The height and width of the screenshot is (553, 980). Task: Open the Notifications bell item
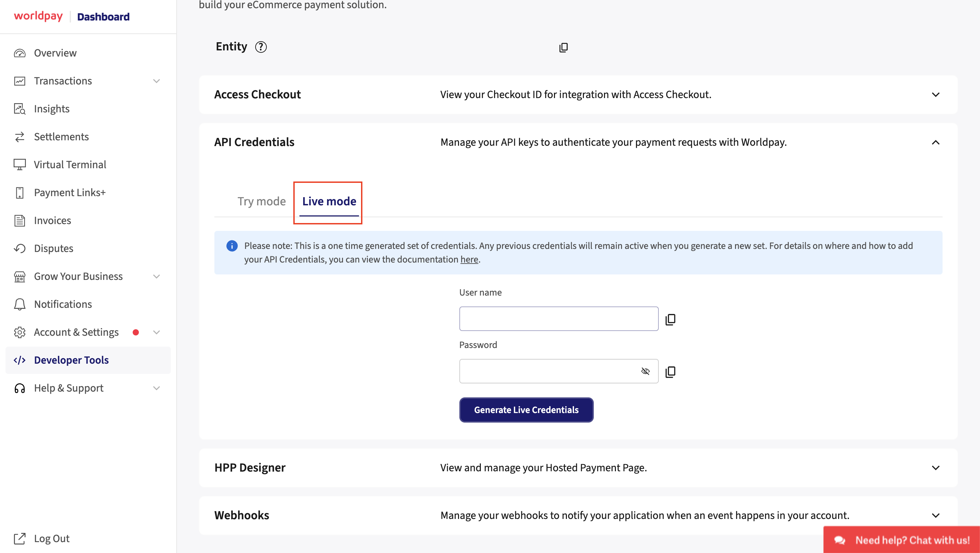63,304
